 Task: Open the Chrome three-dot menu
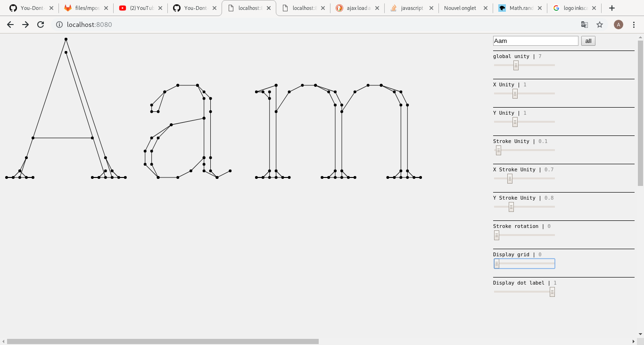tap(634, 25)
